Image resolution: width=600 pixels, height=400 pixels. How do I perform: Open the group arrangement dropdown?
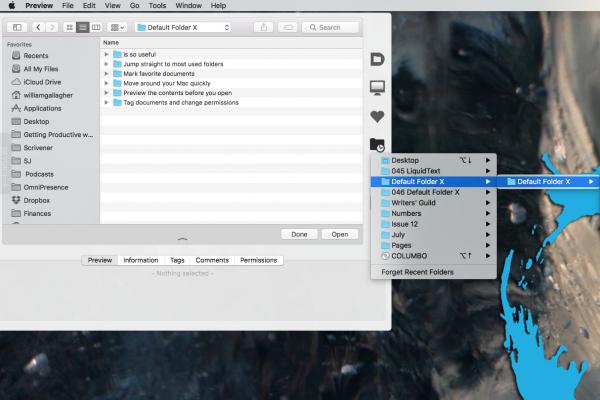(x=117, y=27)
